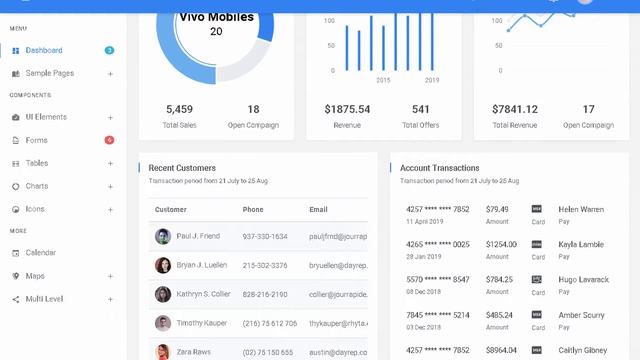Click the $7841.12 Total Revenue figure
The height and width of the screenshot is (360, 640).
(x=515, y=109)
